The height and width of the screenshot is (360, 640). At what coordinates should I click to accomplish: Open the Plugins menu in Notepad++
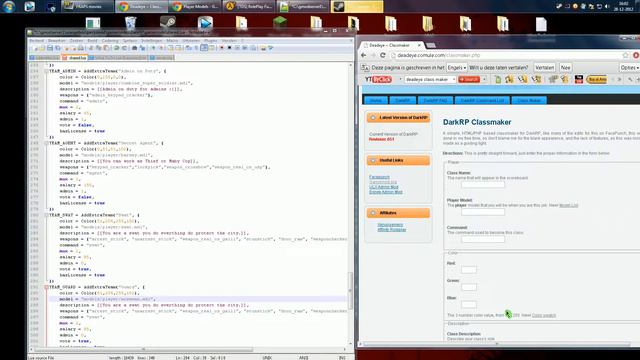(211, 41)
